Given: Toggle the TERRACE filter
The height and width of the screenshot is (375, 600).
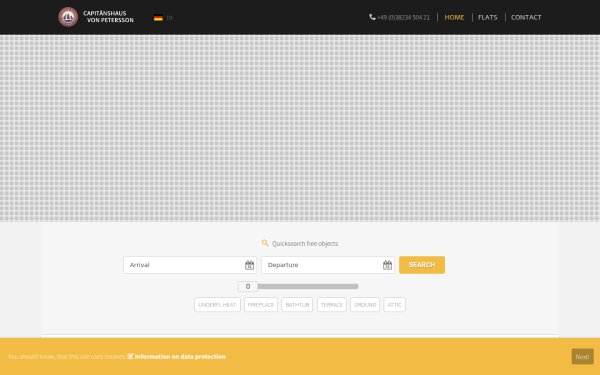Looking at the screenshot, I should pos(332,305).
